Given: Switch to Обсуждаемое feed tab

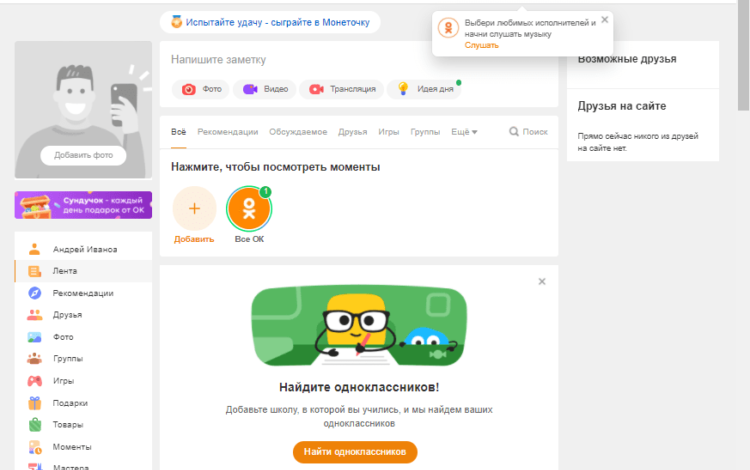Looking at the screenshot, I should [298, 132].
